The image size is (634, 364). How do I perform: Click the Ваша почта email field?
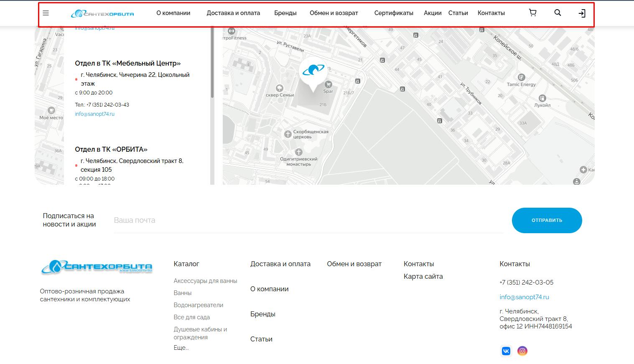point(308,220)
